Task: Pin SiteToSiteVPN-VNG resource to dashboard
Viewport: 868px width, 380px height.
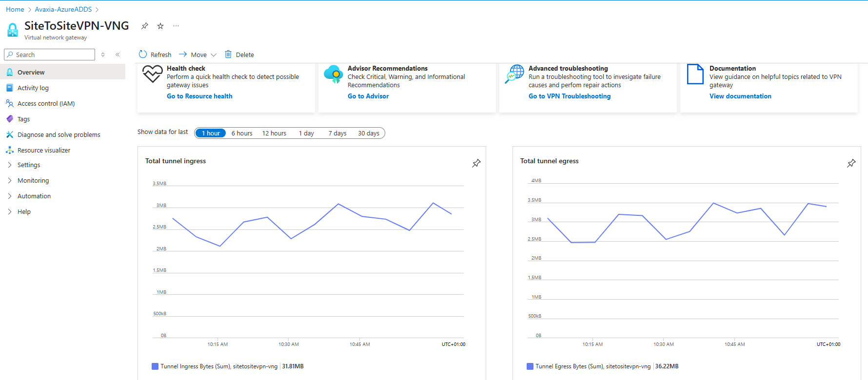Action: tap(145, 26)
